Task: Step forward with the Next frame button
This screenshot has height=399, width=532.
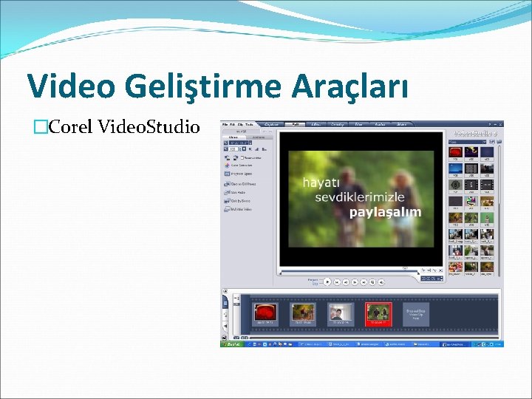Action: pos(355,282)
